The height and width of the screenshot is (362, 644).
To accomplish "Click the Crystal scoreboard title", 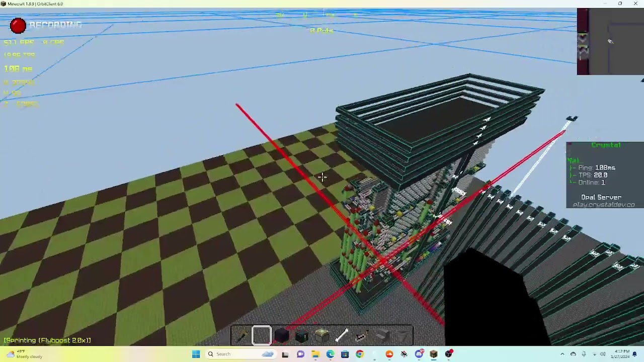I will pyautogui.click(x=606, y=145).
